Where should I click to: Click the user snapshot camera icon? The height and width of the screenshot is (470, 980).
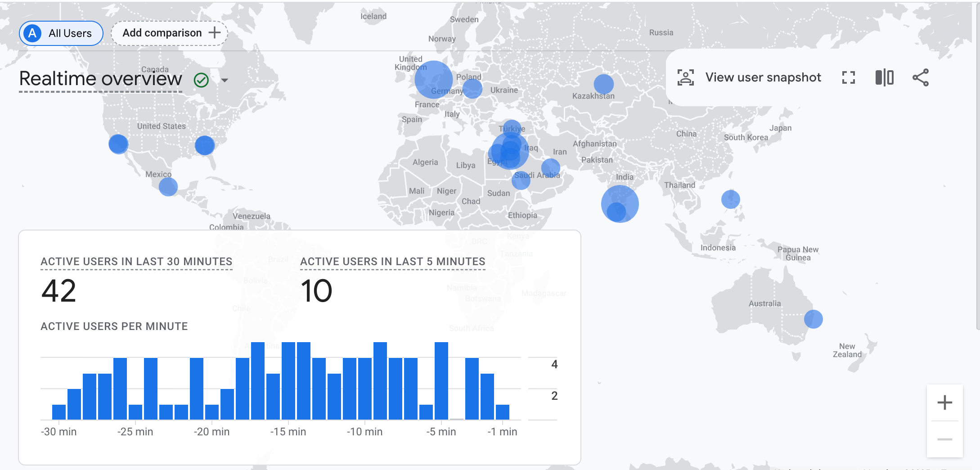[685, 77]
